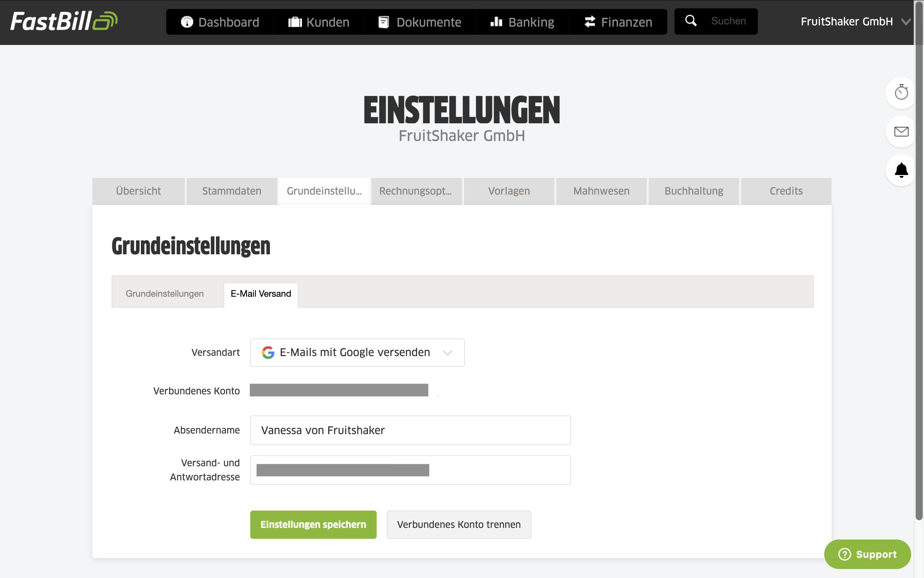
Task: Click the Finanzen arrows icon
Action: pos(590,22)
